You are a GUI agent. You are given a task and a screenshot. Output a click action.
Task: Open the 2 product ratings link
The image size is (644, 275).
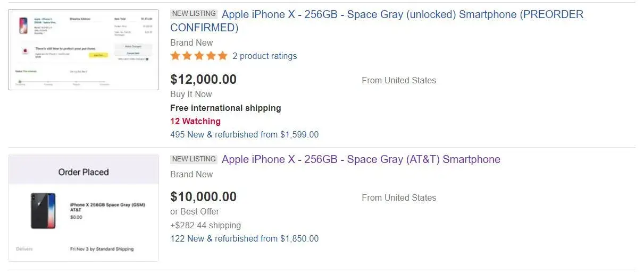[264, 56]
